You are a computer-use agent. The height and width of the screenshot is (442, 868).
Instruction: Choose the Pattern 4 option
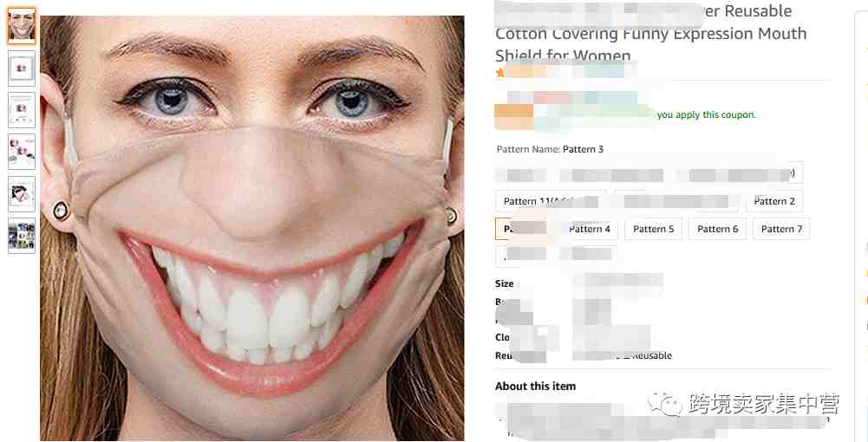(x=589, y=229)
